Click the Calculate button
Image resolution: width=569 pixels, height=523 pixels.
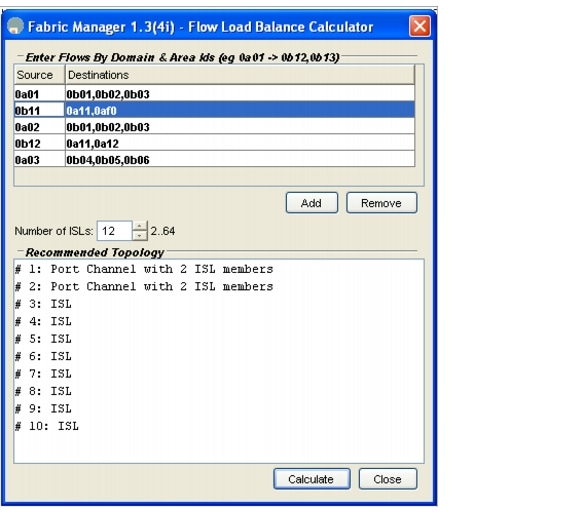[x=312, y=479]
